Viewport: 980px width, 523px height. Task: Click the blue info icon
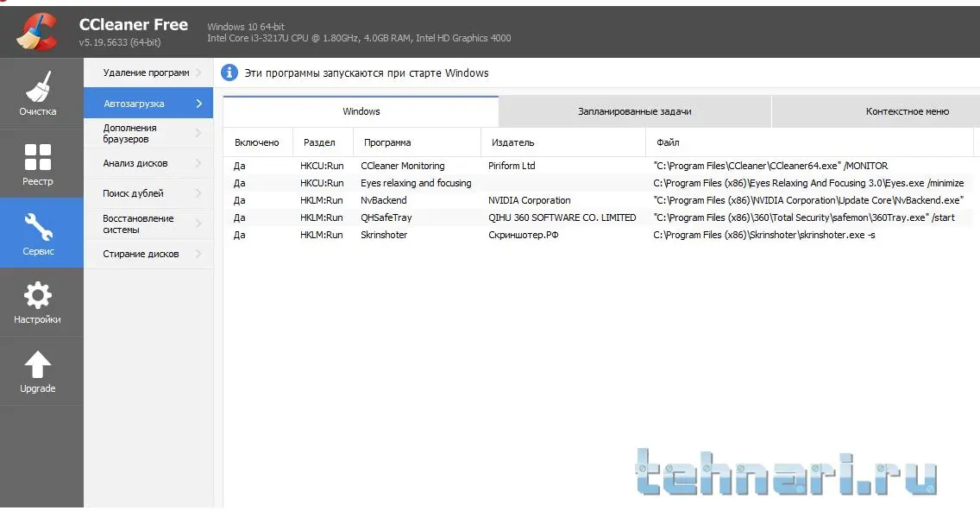[x=229, y=72]
